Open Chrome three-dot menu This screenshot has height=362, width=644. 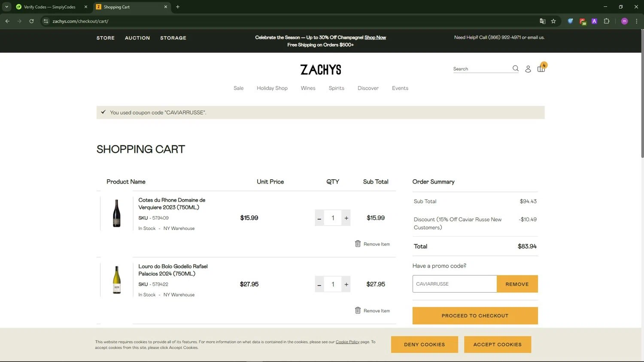click(637, 21)
